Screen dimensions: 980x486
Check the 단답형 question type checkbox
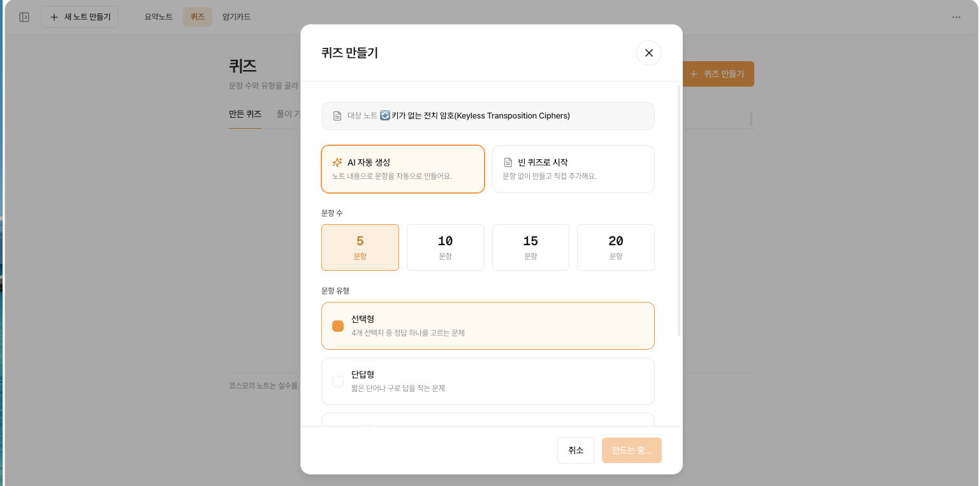(338, 382)
